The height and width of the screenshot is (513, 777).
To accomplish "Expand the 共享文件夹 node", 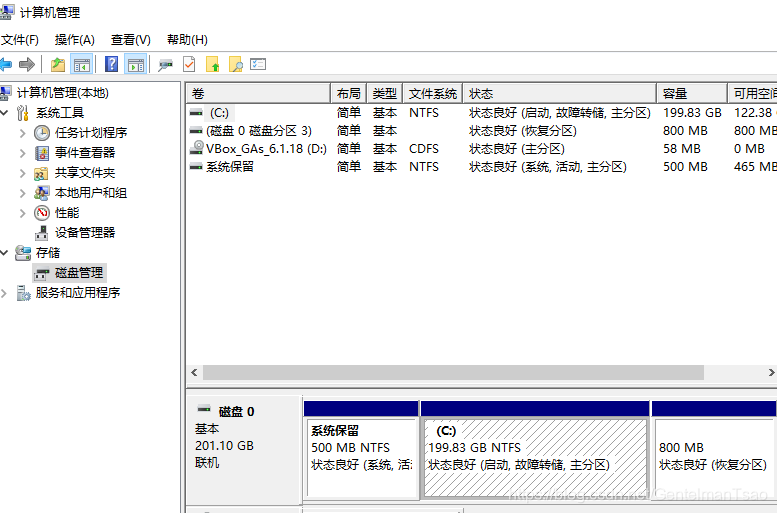I will (22, 173).
